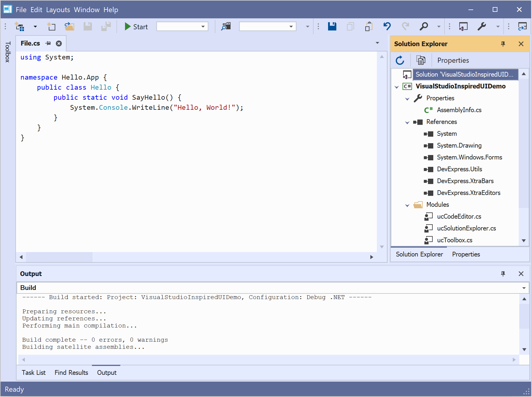Screen dimensions: 532x397
Task: Click the Find magnifier icon
Action: point(424,27)
